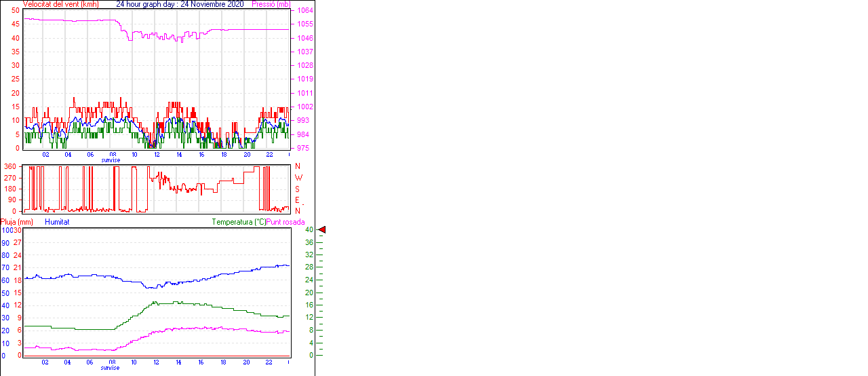Click the "Pluja (mm)" label
The image size is (868, 376).
point(17,222)
